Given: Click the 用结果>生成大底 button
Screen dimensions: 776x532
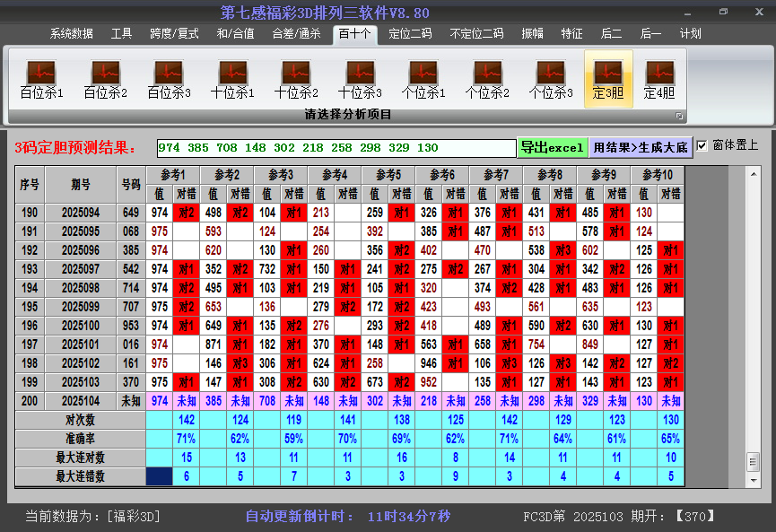Looking at the screenshot, I should (641, 147).
